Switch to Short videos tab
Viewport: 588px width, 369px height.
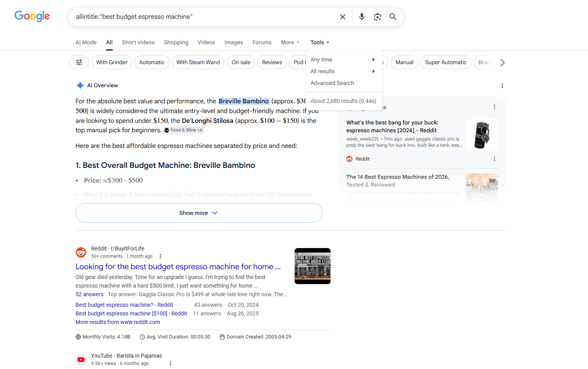pyautogui.click(x=138, y=42)
